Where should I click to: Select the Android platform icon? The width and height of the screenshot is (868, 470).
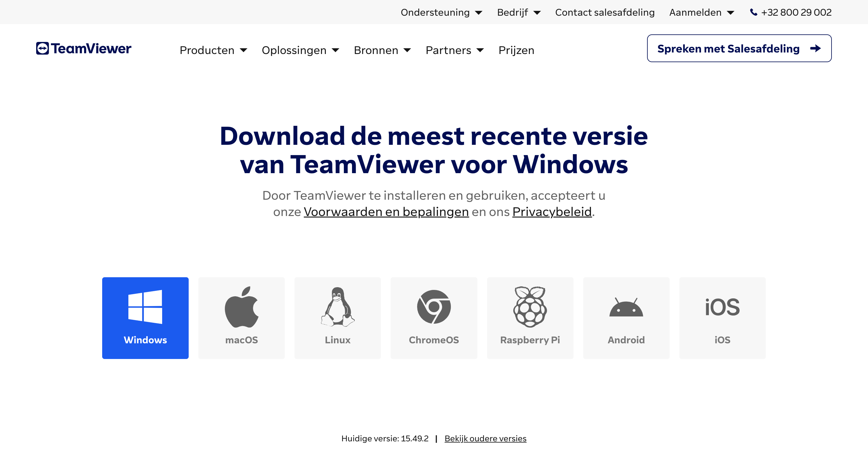(x=626, y=318)
